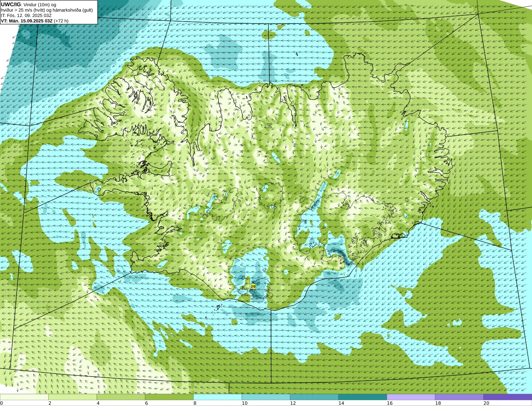Click the scale label 10
This screenshot has height=406, width=532.
coord(244,403)
